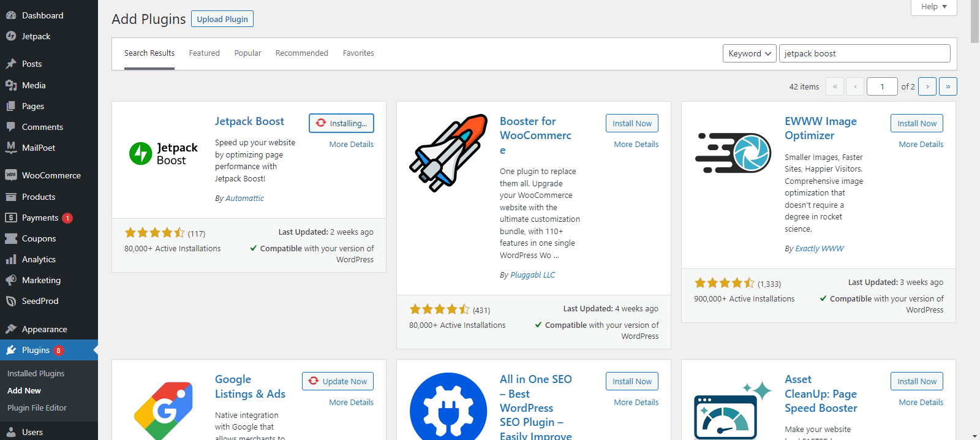Click the Media icon in sidebar

[11, 85]
